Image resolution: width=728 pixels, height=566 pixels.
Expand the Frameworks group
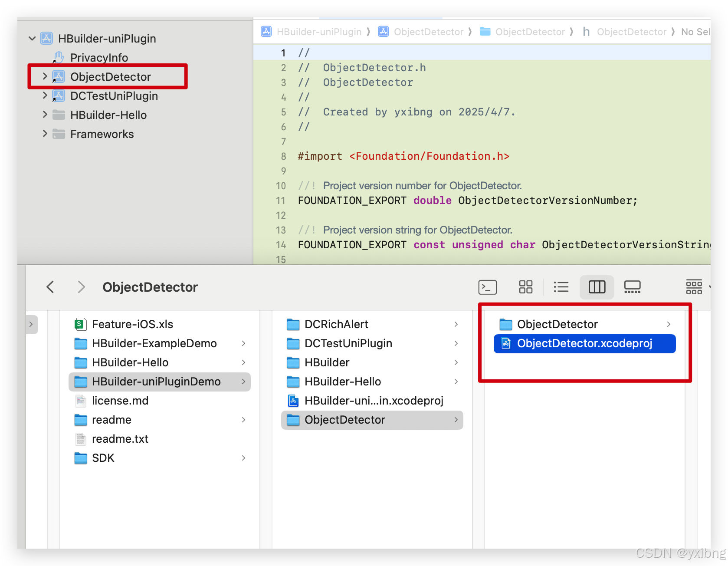click(x=45, y=134)
